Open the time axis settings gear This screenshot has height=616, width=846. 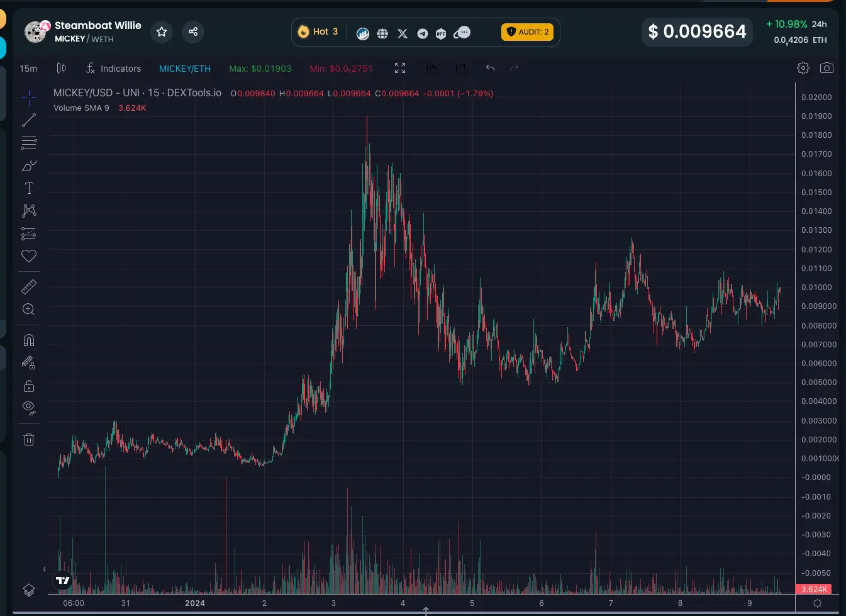pos(817,603)
